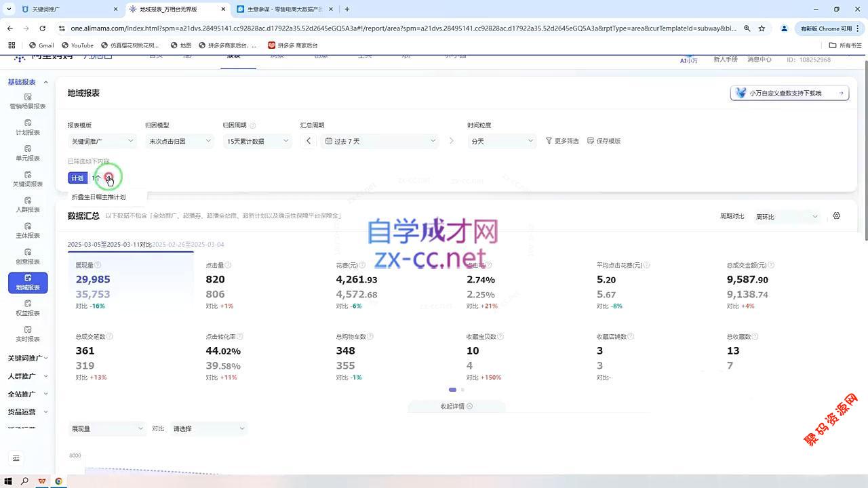
Task: Expand 人群推广 menu in sidebar
Action: click(x=28, y=376)
